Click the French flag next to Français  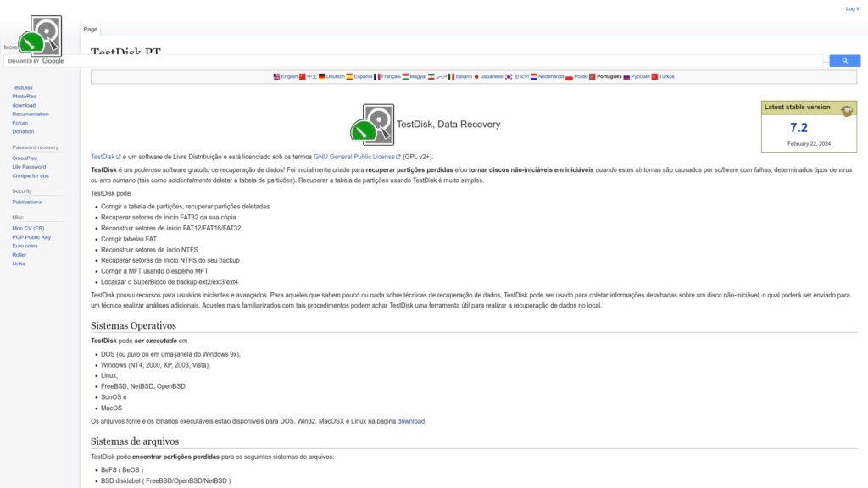pyautogui.click(x=377, y=77)
